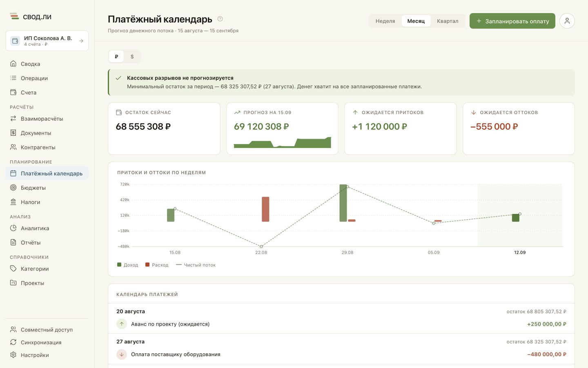The height and width of the screenshot is (368, 588).
Task: Click the tag icon next to Категории
Action: click(x=13, y=269)
